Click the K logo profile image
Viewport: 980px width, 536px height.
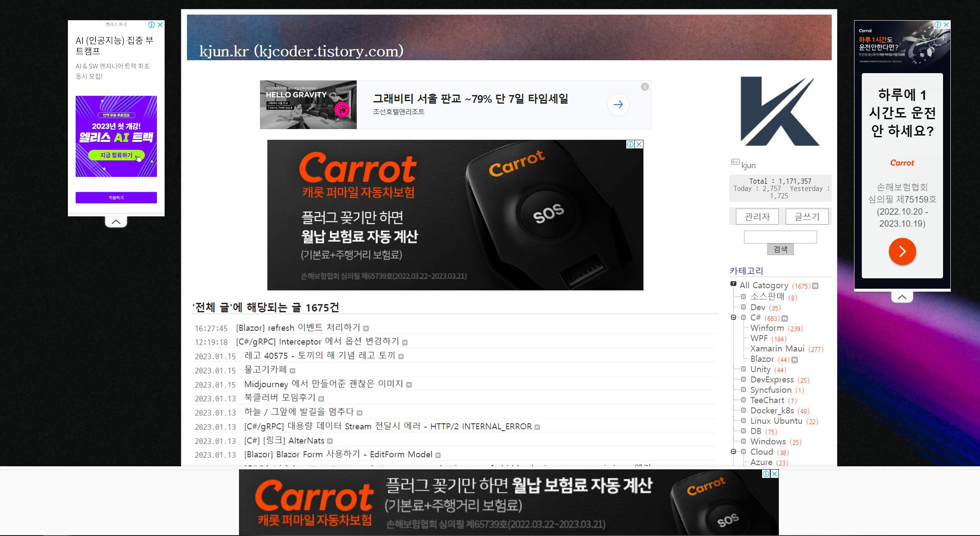pyautogui.click(x=780, y=111)
